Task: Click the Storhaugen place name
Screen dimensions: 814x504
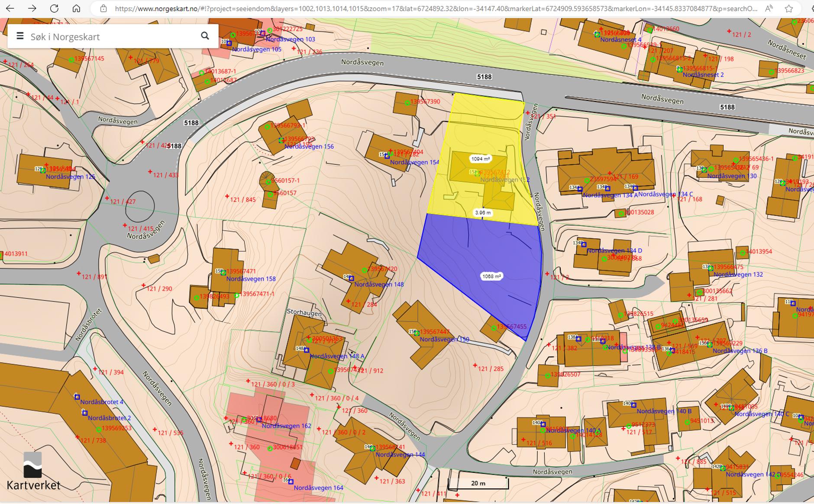Action: point(304,312)
